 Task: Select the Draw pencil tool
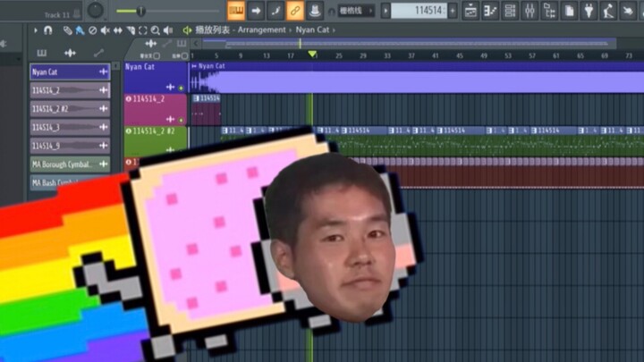pyautogui.click(x=67, y=30)
